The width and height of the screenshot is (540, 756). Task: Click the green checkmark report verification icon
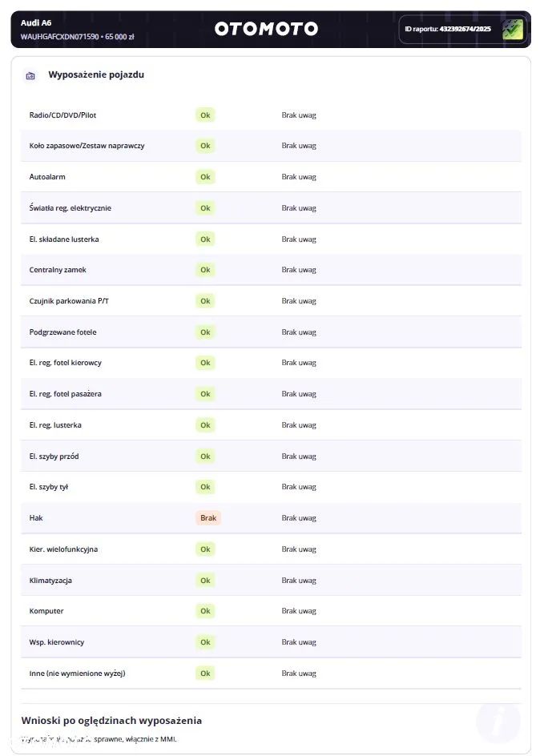pos(512,30)
